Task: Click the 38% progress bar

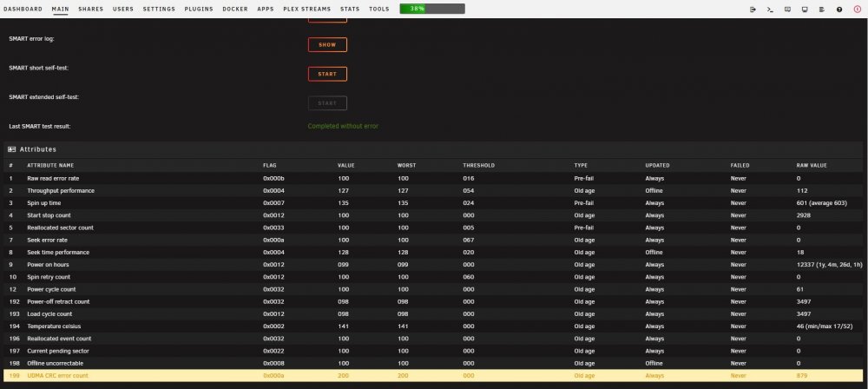Action: pos(432,9)
